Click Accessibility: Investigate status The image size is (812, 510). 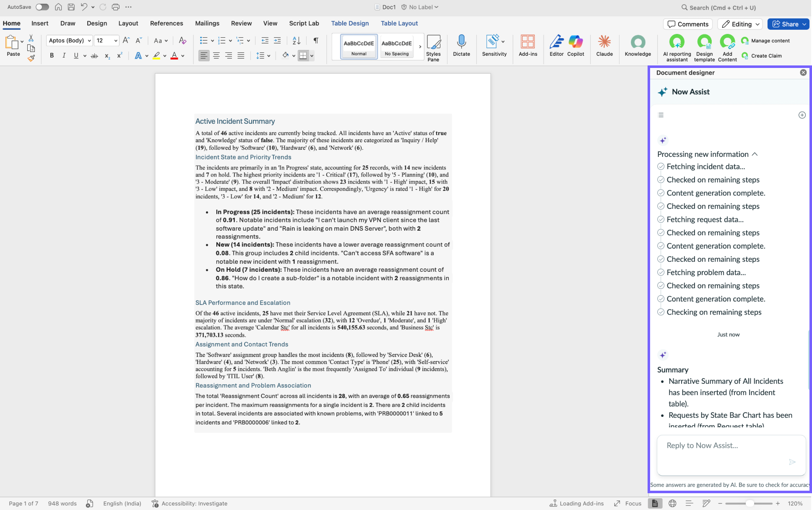click(190, 503)
